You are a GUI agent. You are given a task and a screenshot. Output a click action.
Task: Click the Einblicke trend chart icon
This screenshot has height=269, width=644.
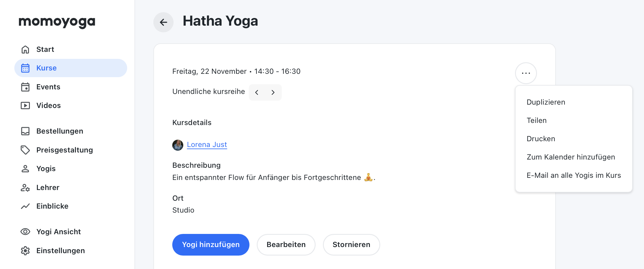(25, 206)
